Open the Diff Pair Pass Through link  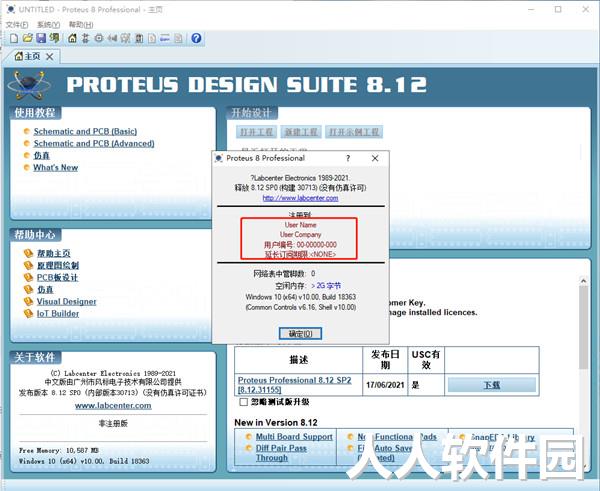point(281,453)
